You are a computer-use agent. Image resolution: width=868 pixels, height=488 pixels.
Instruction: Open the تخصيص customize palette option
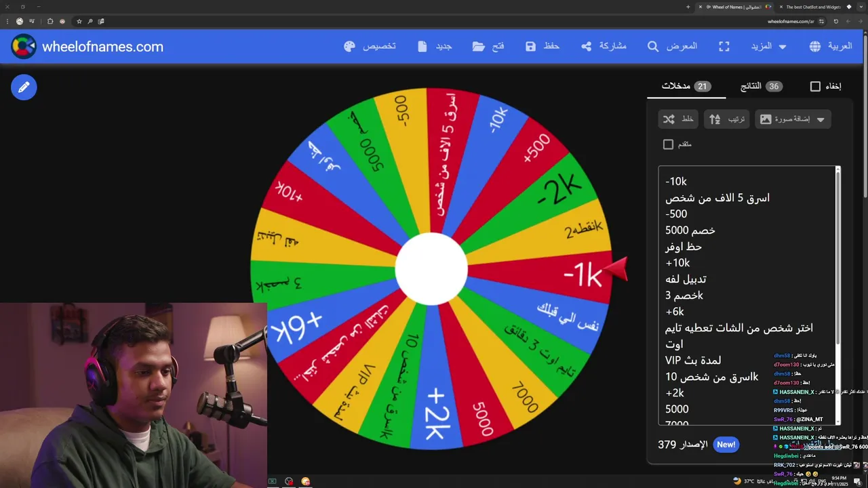370,46
